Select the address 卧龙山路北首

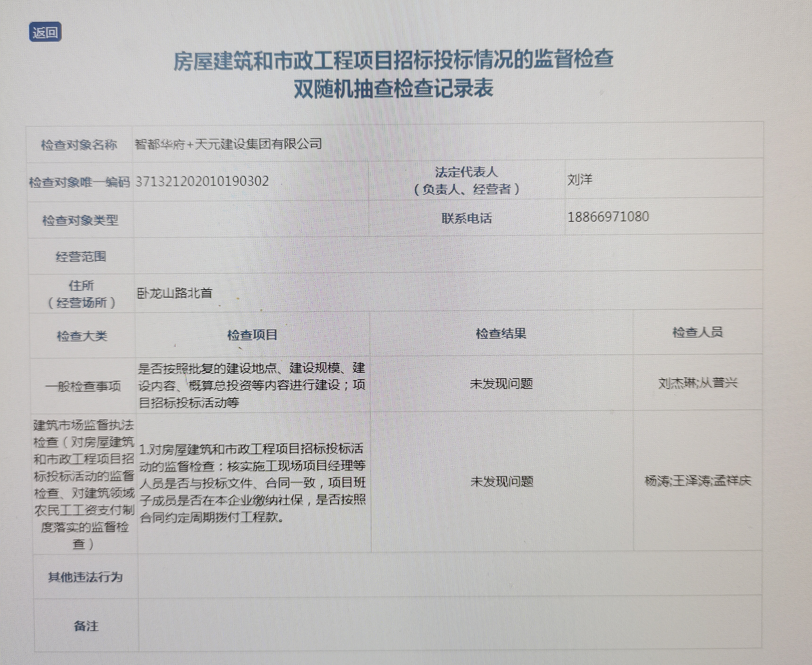click(175, 293)
